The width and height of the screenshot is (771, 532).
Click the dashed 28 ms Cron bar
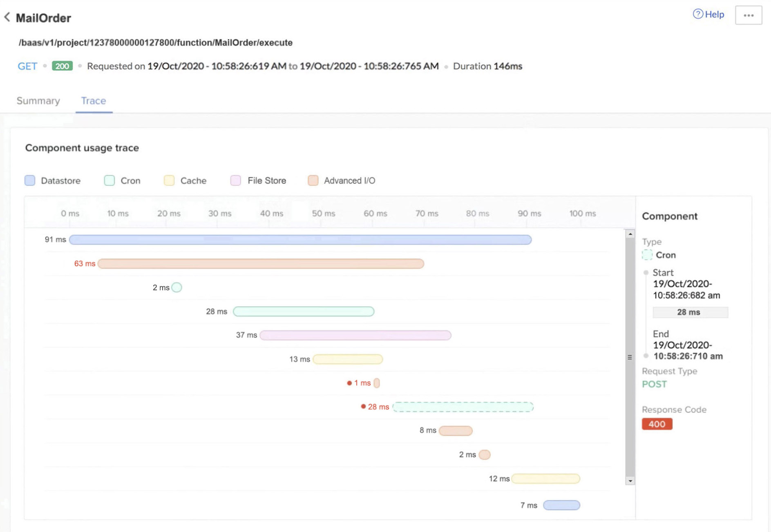click(463, 407)
